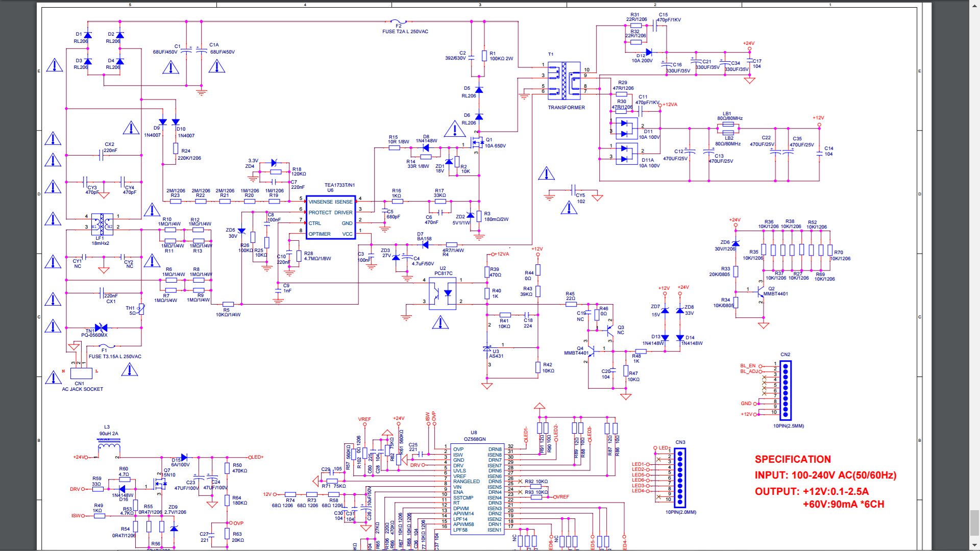Viewport: 980px width, 551px height.
Task: Click the CY5 capacitor label
Action: (580, 195)
